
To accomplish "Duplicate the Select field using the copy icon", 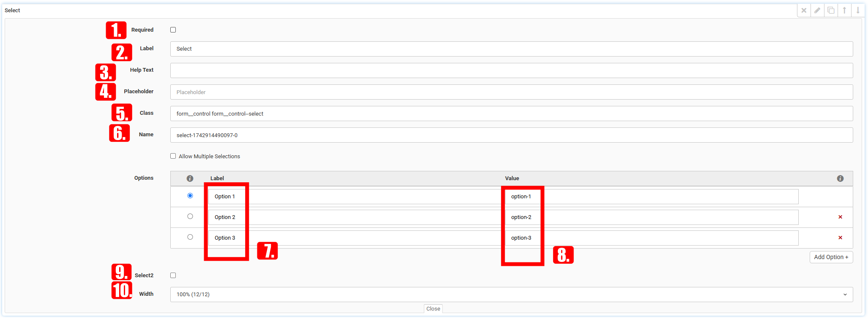I will (x=831, y=11).
